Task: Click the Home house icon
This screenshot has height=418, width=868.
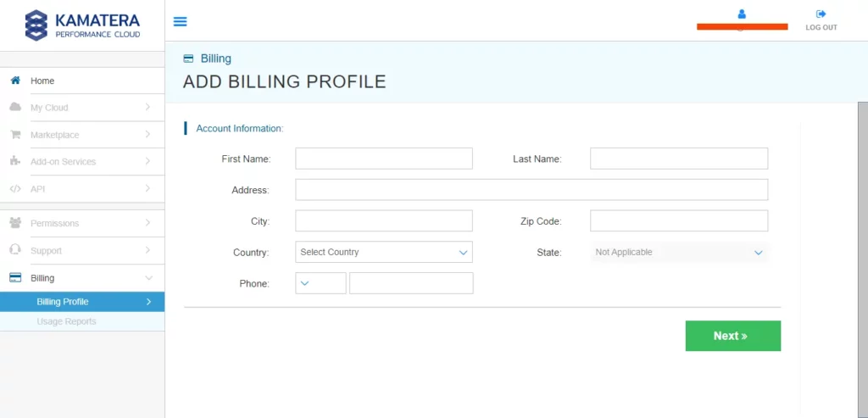Action: tap(15, 81)
